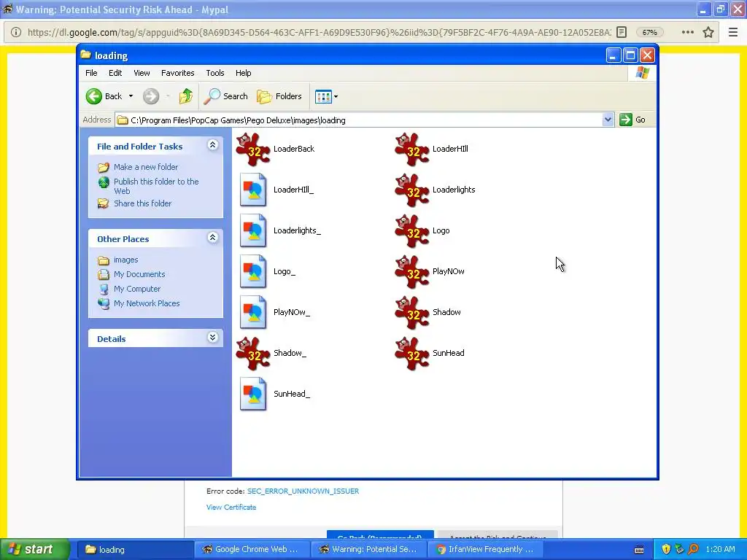Open the Help menu

point(243,73)
